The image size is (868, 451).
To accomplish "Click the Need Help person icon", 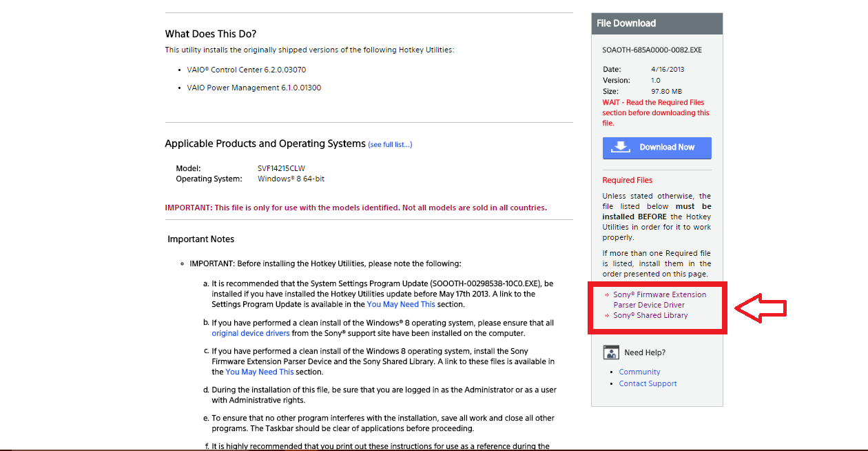I will (610, 353).
